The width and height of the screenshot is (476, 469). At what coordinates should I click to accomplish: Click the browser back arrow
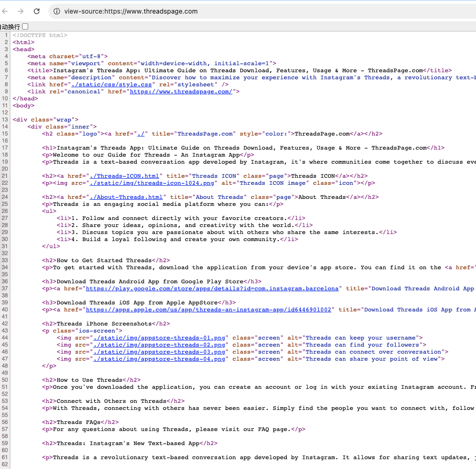(x=5, y=11)
